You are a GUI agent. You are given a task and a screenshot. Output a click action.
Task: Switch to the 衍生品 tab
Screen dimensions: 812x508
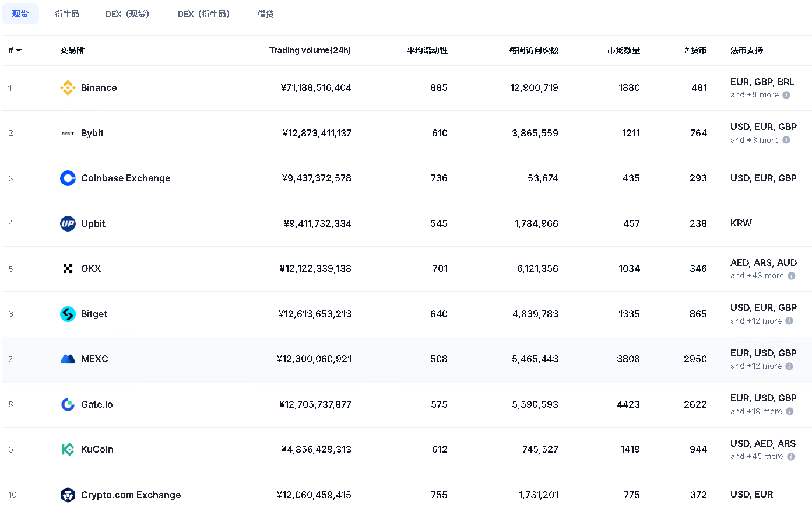click(67, 14)
